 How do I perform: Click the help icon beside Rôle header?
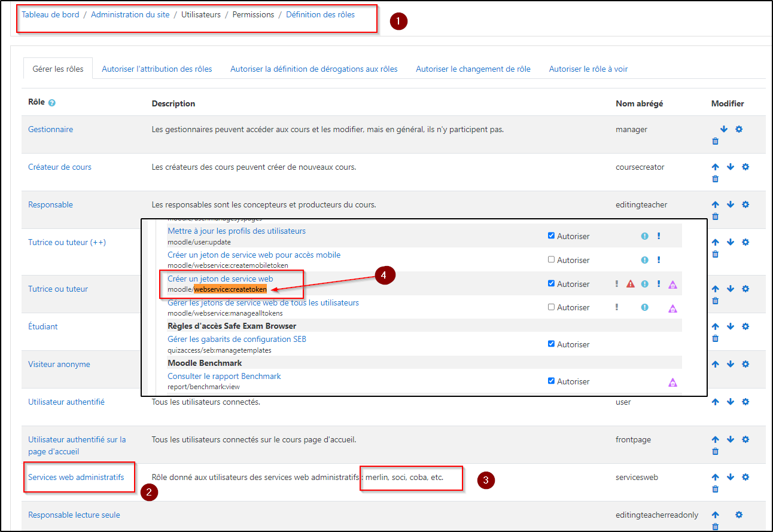click(52, 103)
